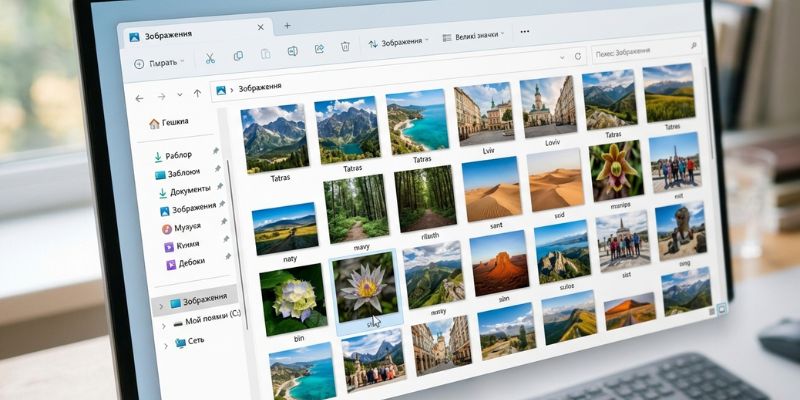
Task: Unpin Раблор using its pin icon
Action: click(216, 151)
